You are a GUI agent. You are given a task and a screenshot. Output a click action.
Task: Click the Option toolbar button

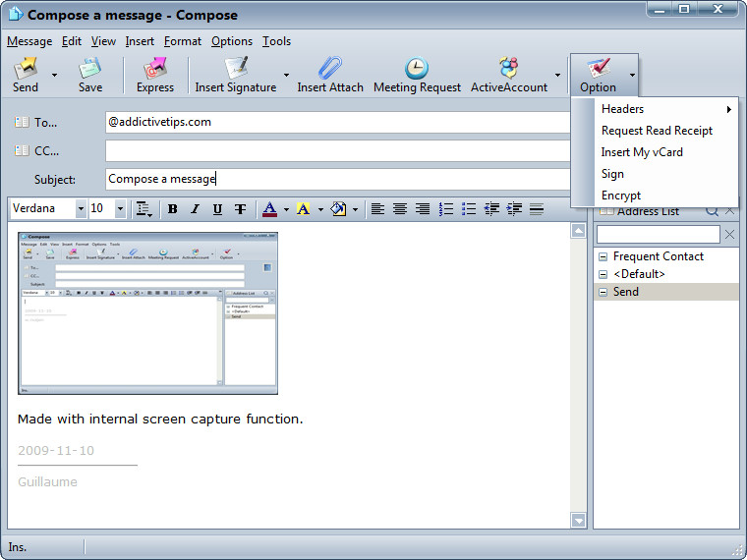point(598,75)
